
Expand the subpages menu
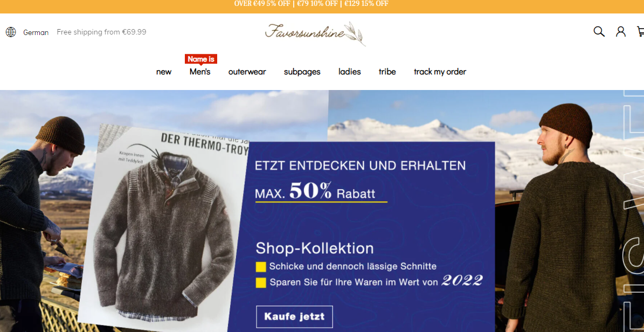pos(302,72)
